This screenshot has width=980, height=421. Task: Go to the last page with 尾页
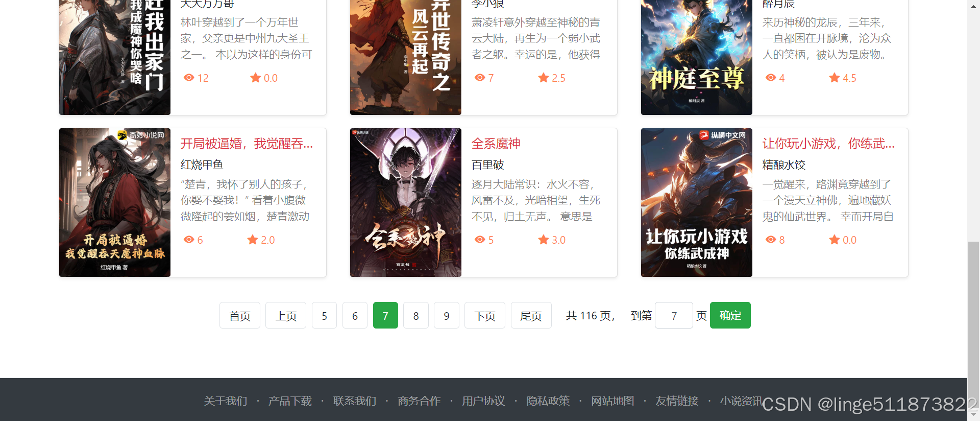531,315
